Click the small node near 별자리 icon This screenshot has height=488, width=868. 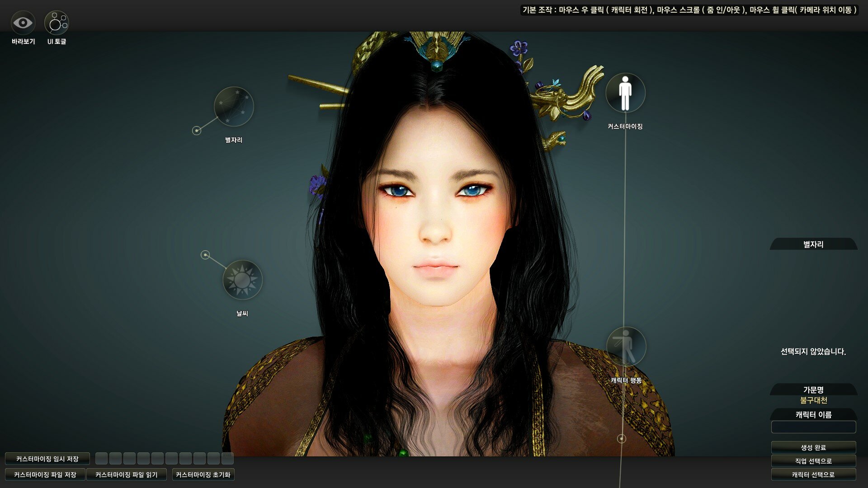tap(197, 131)
